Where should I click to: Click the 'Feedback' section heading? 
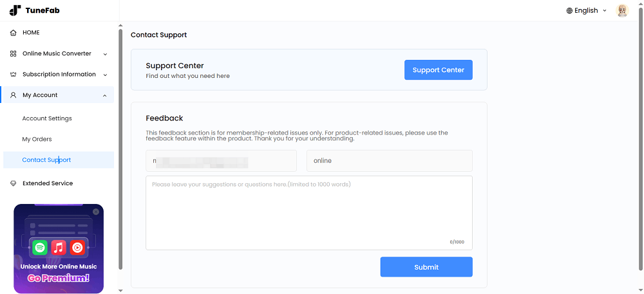point(164,118)
